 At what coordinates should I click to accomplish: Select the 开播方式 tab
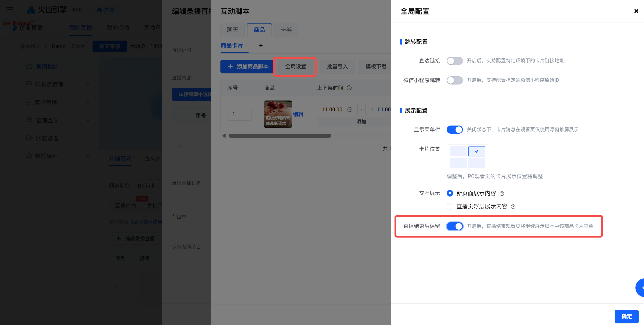click(x=120, y=158)
